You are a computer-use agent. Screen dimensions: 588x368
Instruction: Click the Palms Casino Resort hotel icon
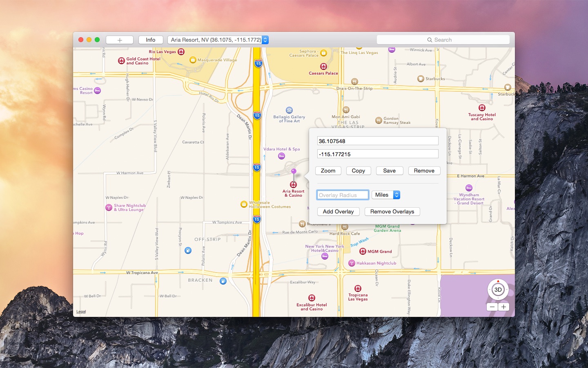pyautogui.click(x=97, y=91)
